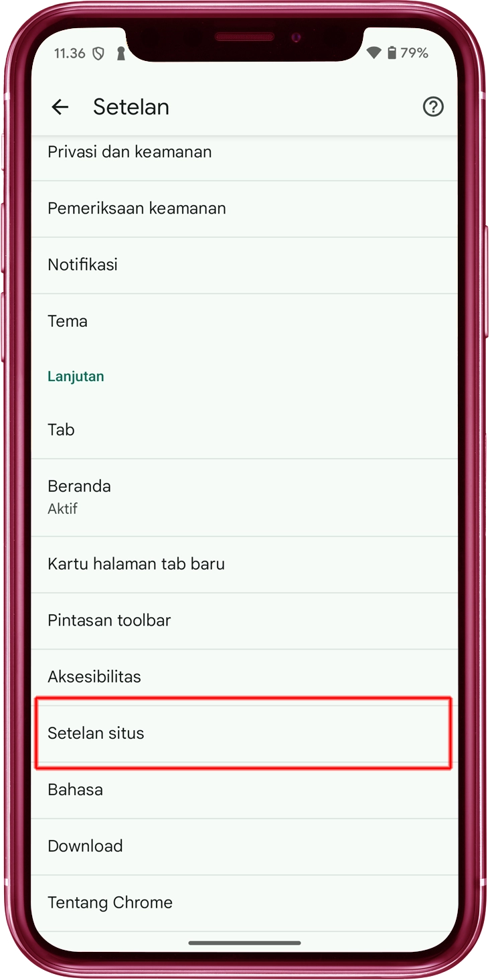This screenshot has width=490, height=980.
Task: Open the help question mark icon
Action: (433, 107)
